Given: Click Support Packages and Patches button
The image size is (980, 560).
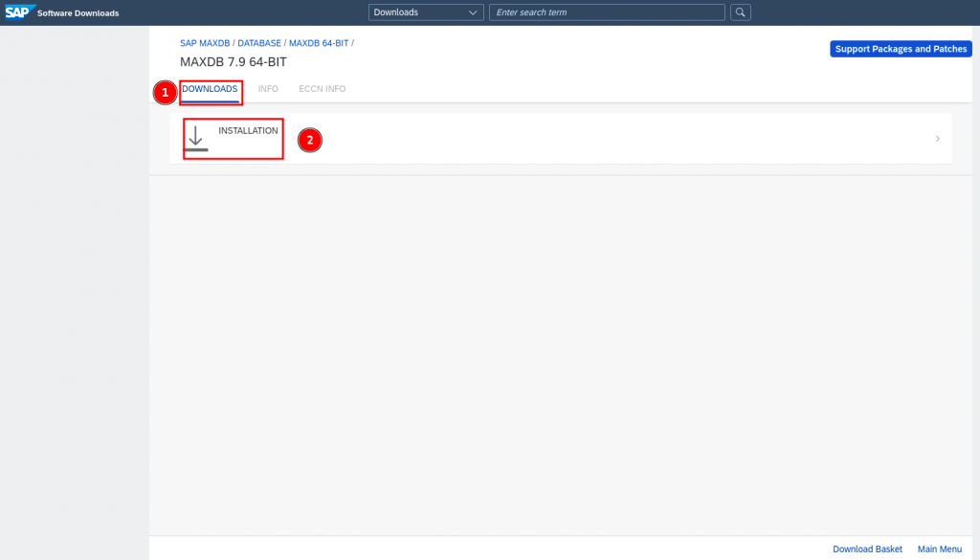Looking at the screenshot, I should [901, 49].
